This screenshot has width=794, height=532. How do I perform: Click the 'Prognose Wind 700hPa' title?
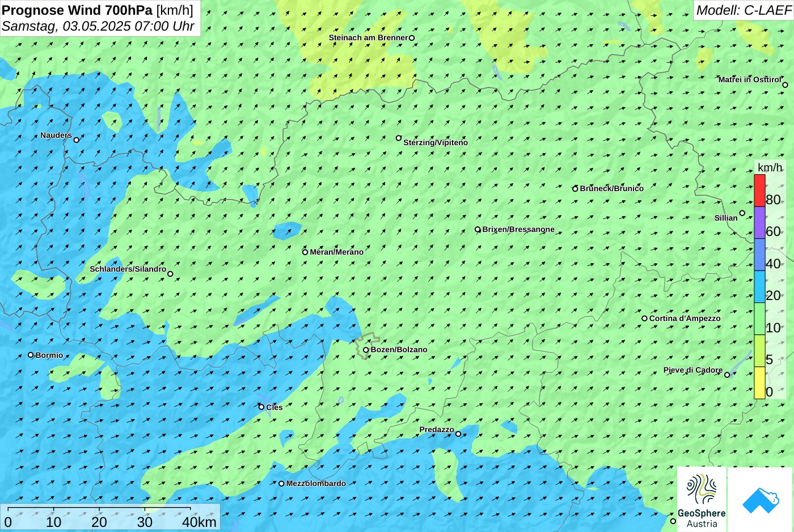[78, 10]
